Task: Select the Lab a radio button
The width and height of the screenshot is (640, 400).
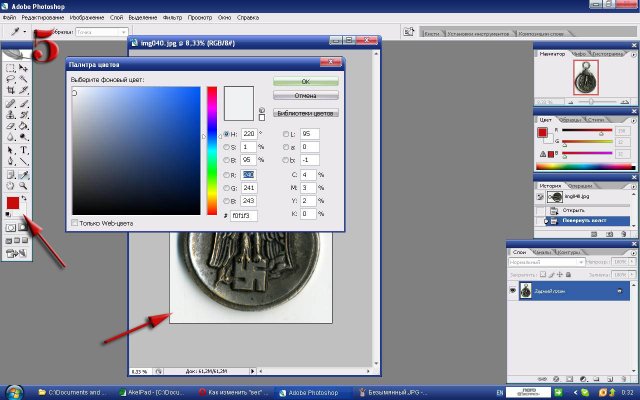Action: pyautogui.click(x=286, y=147)
